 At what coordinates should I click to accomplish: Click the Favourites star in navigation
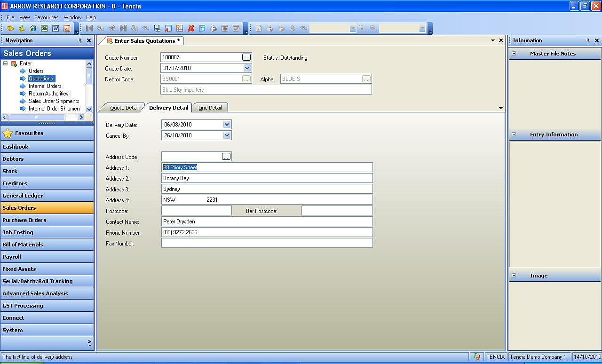pyautogui.click(x=8, y=134)
